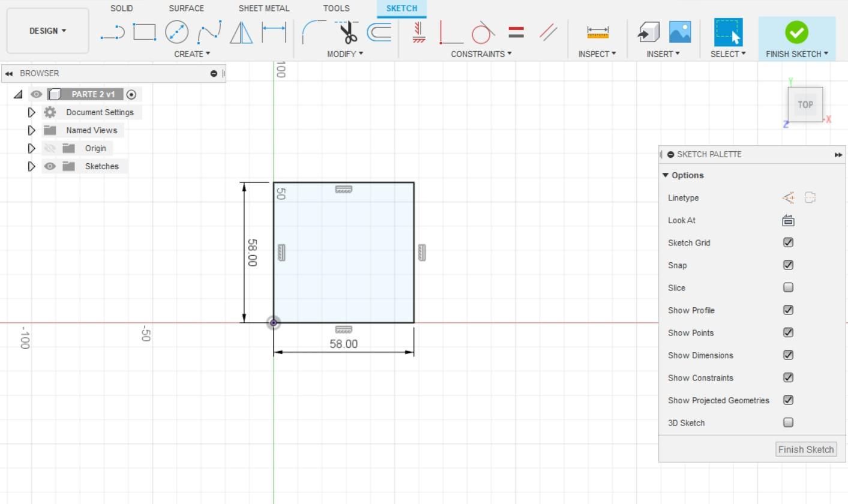Select the 2-Point Rectangle tool
Viewport: 848px width, 504px height.
click(144, 32)
